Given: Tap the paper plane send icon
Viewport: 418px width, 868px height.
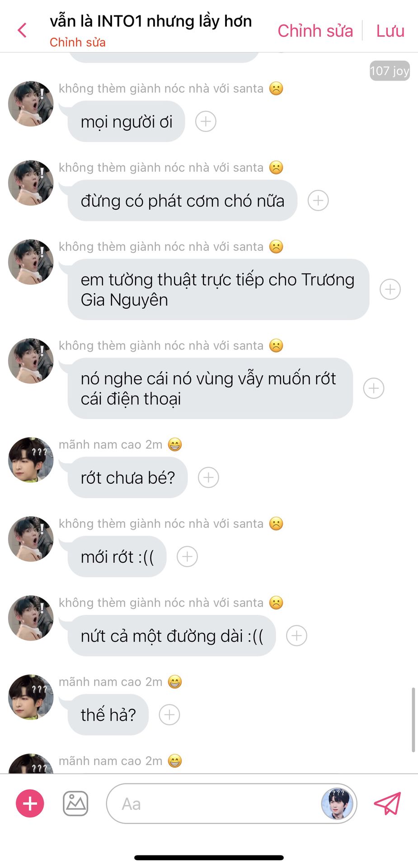Looking at the screenshot, I should (x=388, y=803).
